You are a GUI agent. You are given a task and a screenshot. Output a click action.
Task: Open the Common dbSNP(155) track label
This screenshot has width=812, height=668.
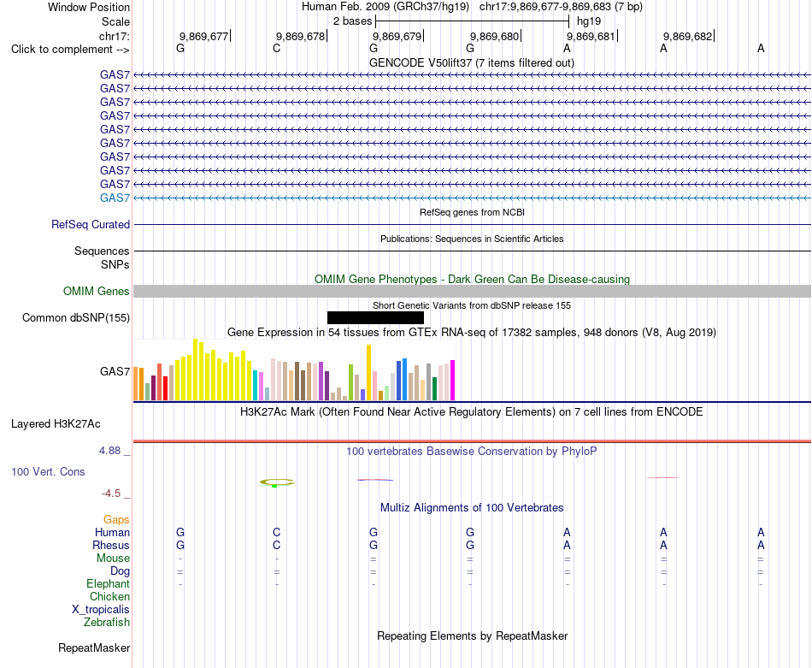pos(75,317)
